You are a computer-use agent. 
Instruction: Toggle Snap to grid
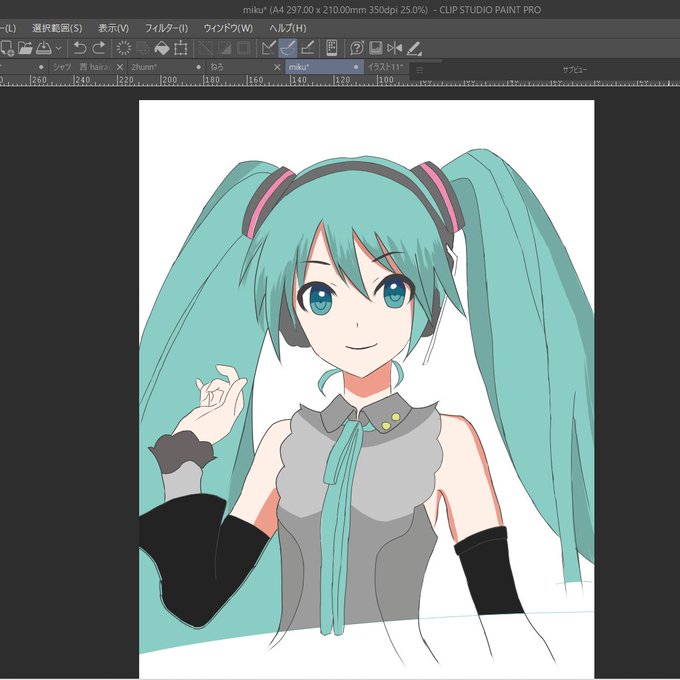[307, 48]
